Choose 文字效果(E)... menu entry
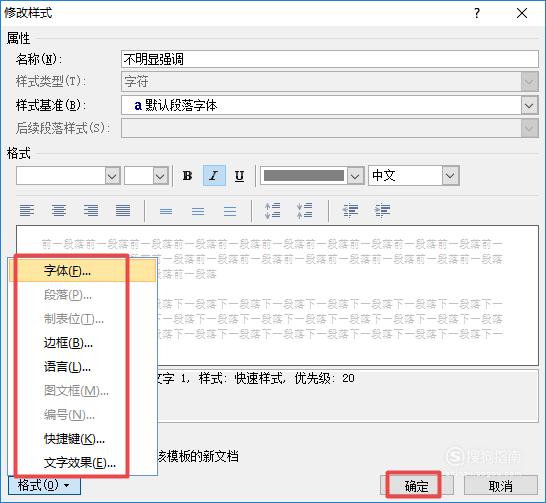Image resolution: width=546 pixels, height=503 pixels. pyautogui.click(x=83, y=463)
